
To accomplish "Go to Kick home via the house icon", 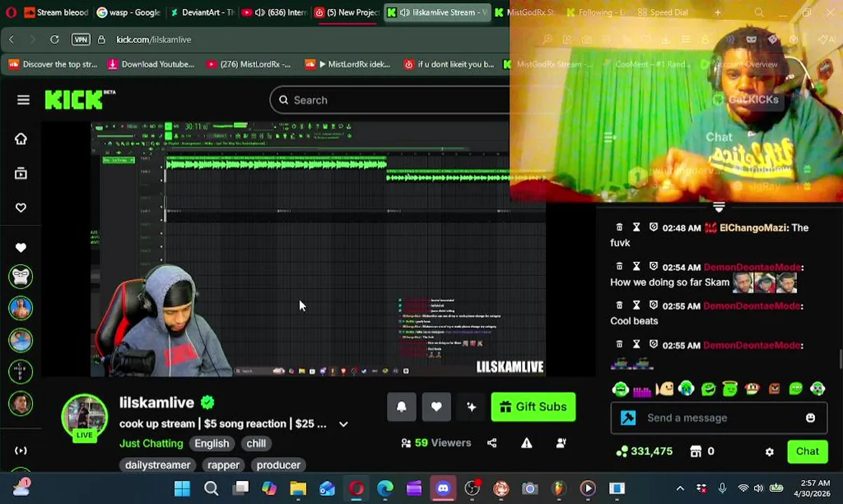I will coord(20,139).
